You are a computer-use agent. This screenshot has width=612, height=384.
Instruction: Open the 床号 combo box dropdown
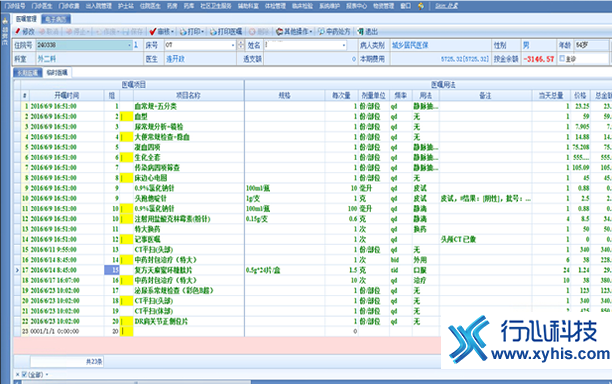pos(233,45)
